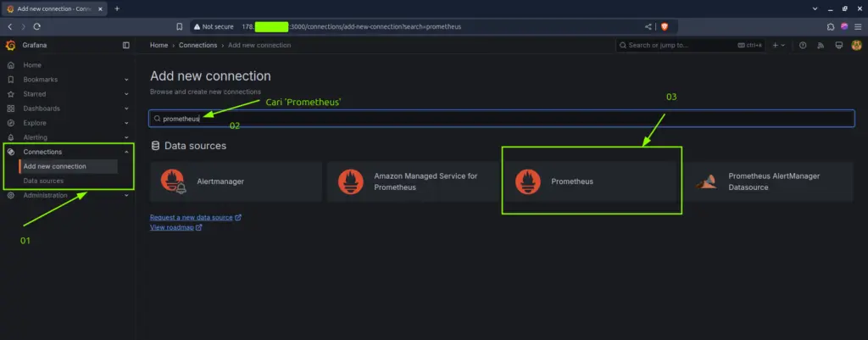Go back in the browser

click(x=10, y=26)
